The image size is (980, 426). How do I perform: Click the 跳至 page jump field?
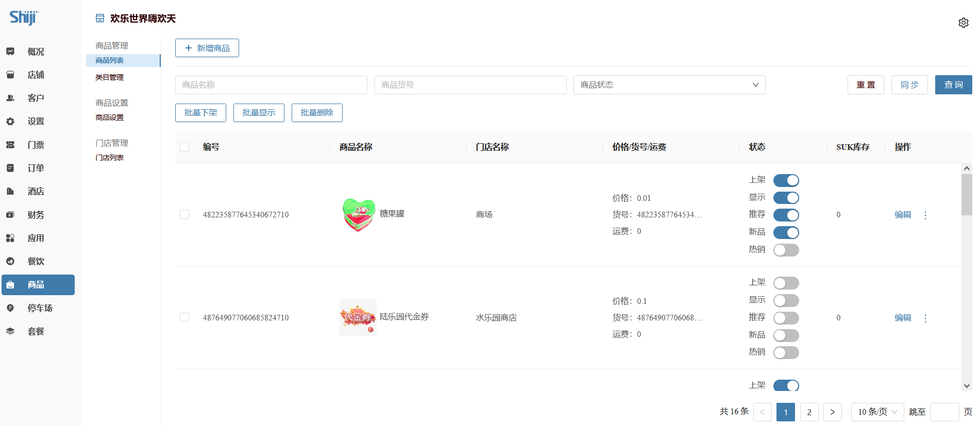click(944, 412)
